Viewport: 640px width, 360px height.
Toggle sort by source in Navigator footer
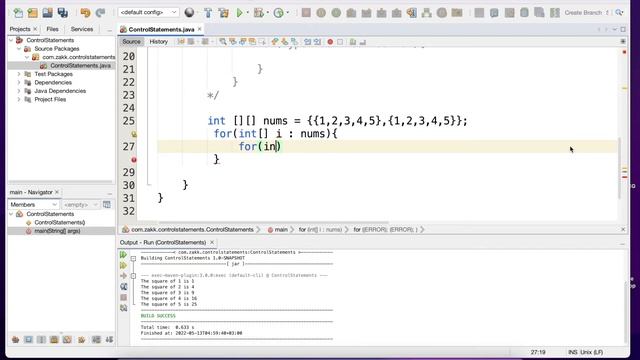click(x=109, y=340)
